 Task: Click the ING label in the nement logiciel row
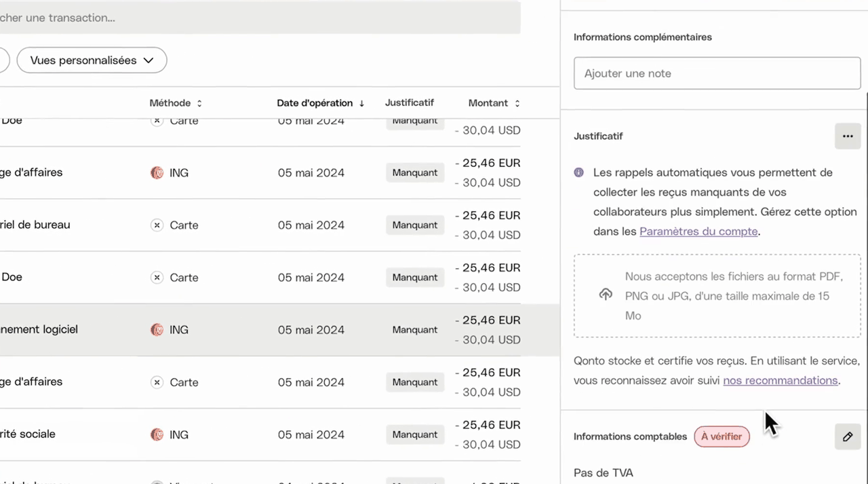pyautogui.click(x=179, y=330)
